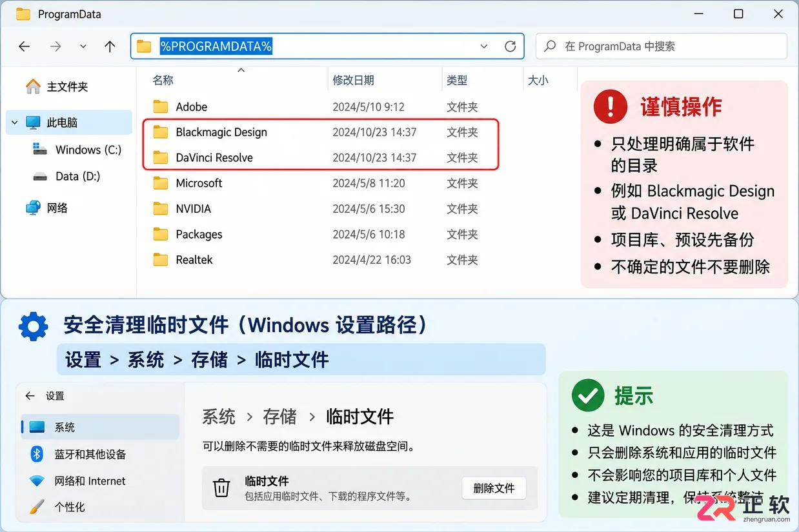The image size is (799, 532).
Task: Maximize the ProgramData window
Action: (x=738, y=14)
